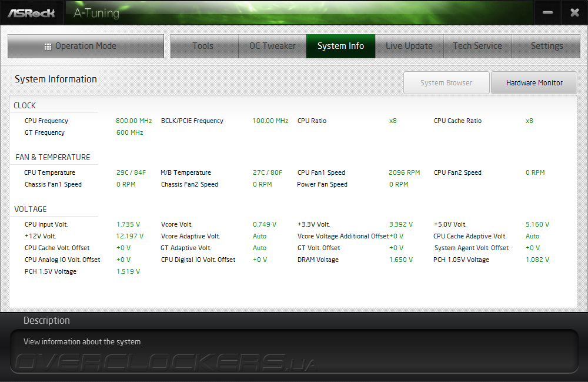
Task: Select the System Info tab
Action: coord(340,46)
